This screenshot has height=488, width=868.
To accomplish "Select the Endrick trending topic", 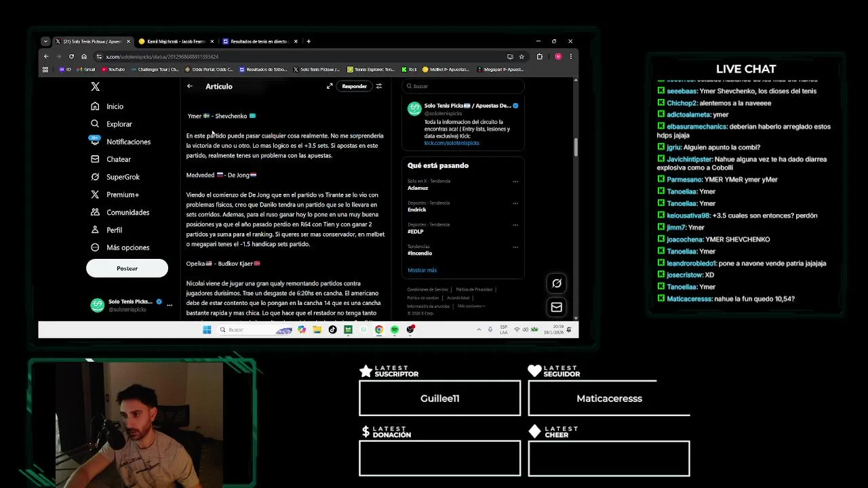I will [x=417, y=209].
